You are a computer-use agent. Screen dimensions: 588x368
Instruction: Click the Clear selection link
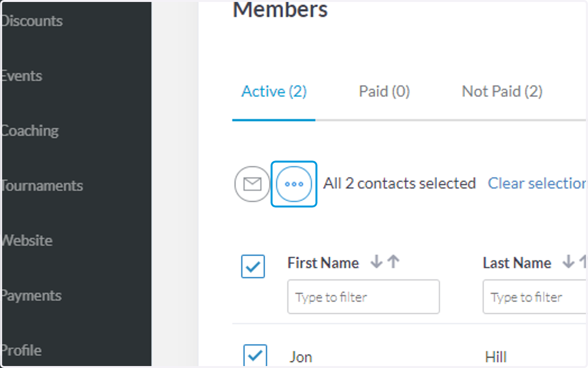click(538, 184)
